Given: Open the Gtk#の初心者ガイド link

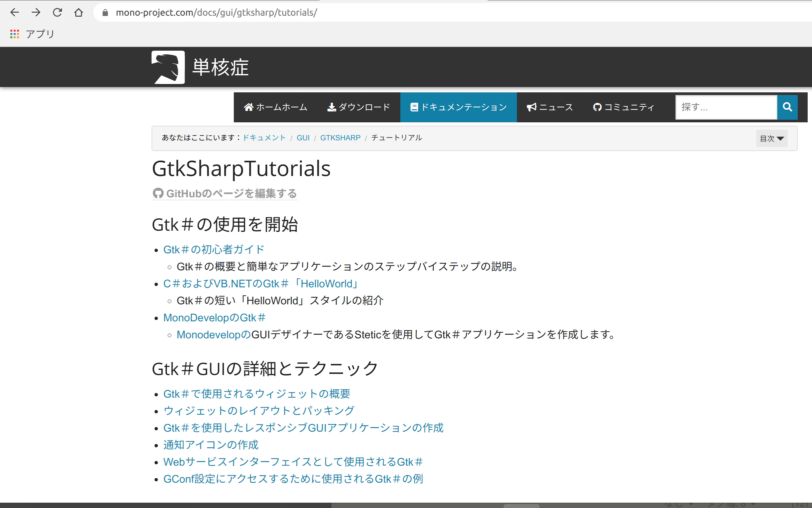Looking at the screenshot, I should pos(214,250).
